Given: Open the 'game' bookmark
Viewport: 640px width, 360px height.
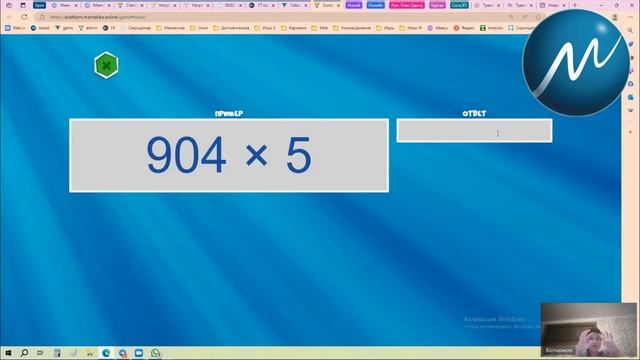Looking at the screenshot, I should [x=64, y=28].
